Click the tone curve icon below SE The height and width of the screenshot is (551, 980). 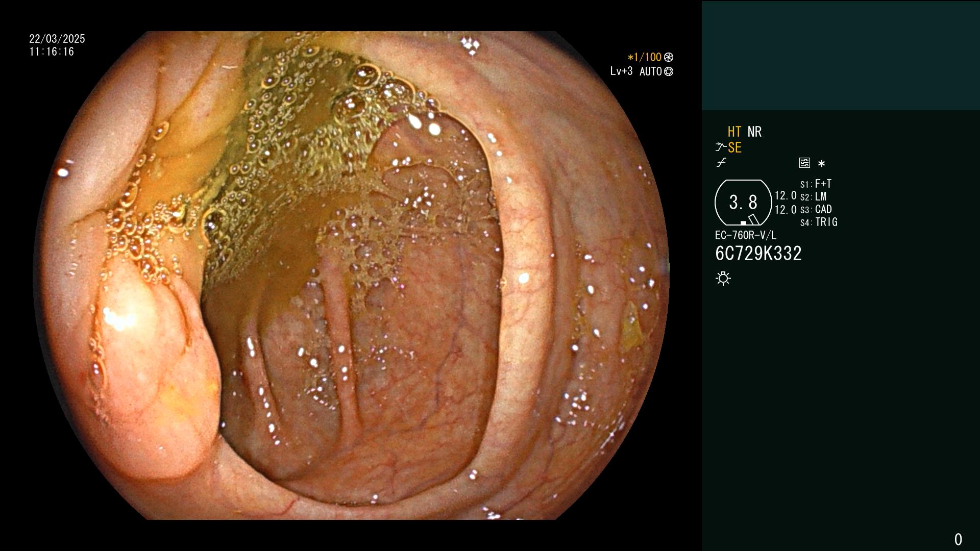721,163
